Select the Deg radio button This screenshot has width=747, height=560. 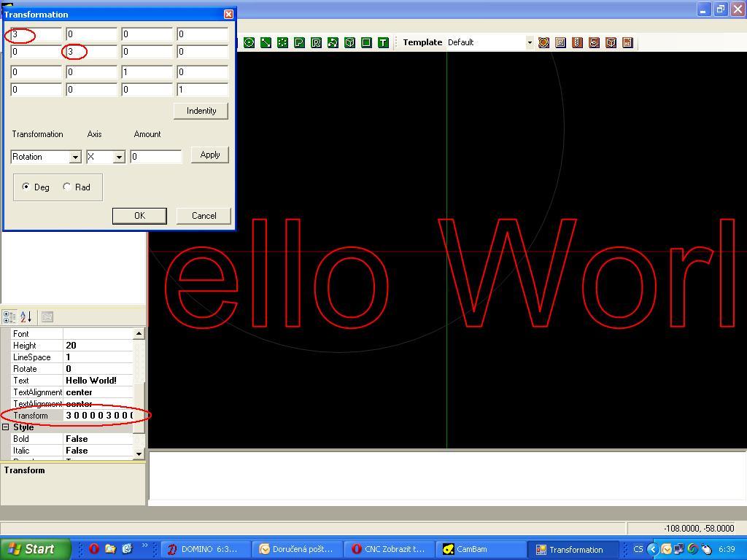(27, 187)
